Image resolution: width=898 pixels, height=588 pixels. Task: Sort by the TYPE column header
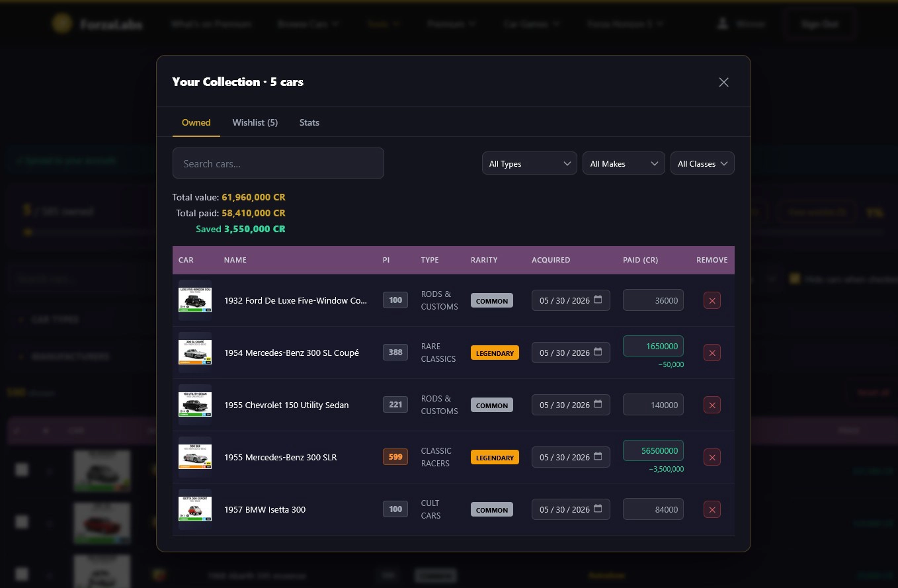pos(430,260)
